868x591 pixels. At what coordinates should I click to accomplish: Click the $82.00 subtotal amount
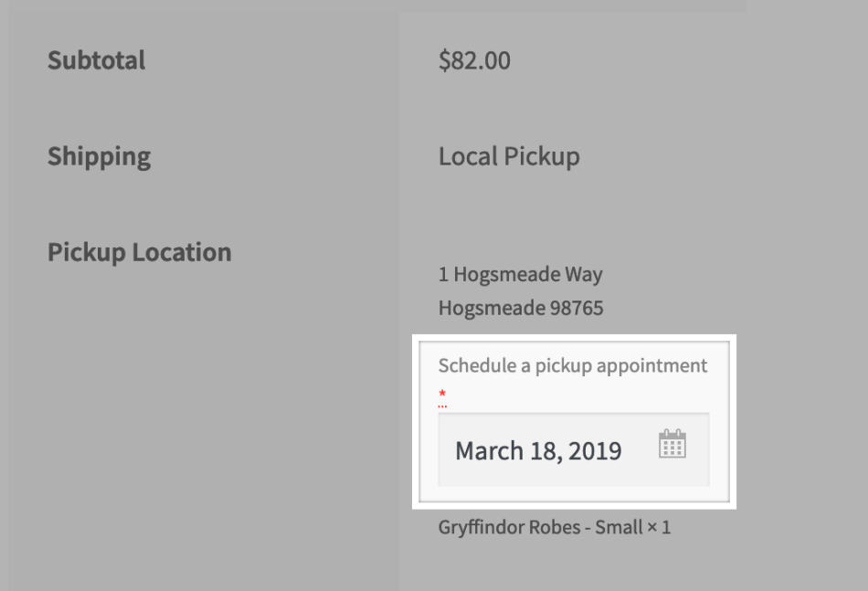(474, 61)
